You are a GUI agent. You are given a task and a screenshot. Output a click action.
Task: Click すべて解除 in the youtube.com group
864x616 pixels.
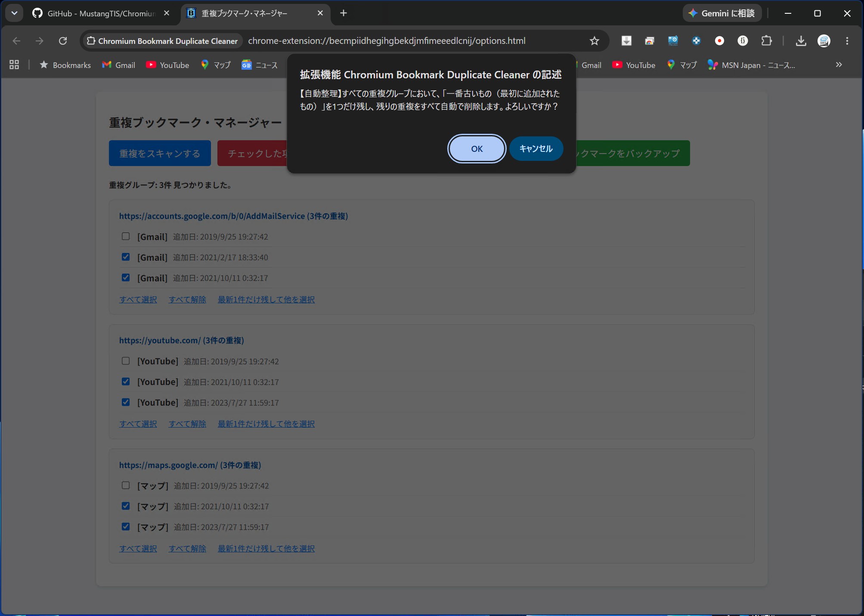(x=187, y=424)
